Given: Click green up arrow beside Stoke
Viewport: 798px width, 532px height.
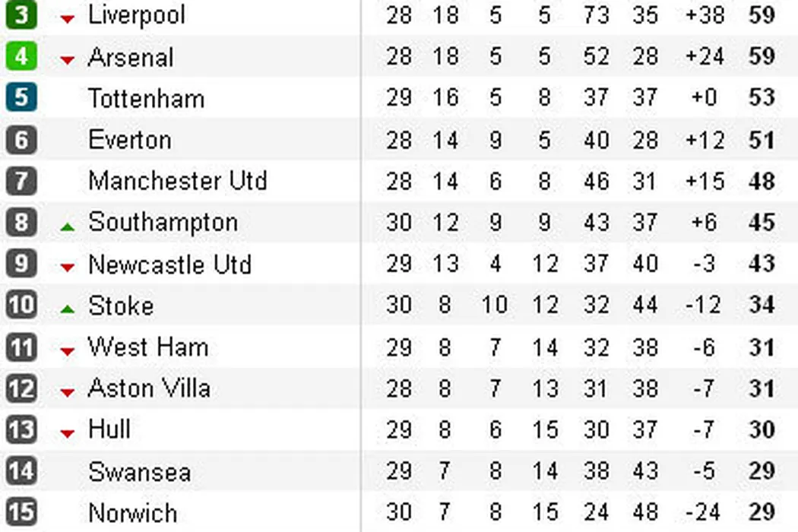Looking at the screenshot, I should coord(68,309).
